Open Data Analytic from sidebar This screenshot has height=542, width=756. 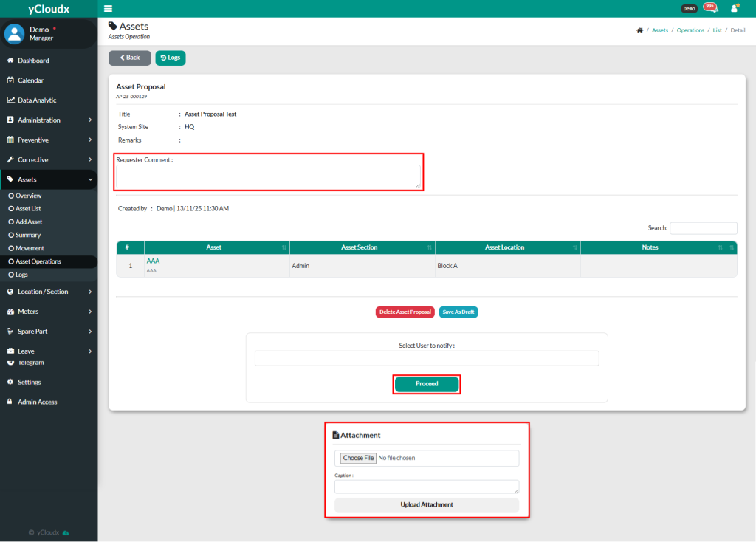click(37, 100)
